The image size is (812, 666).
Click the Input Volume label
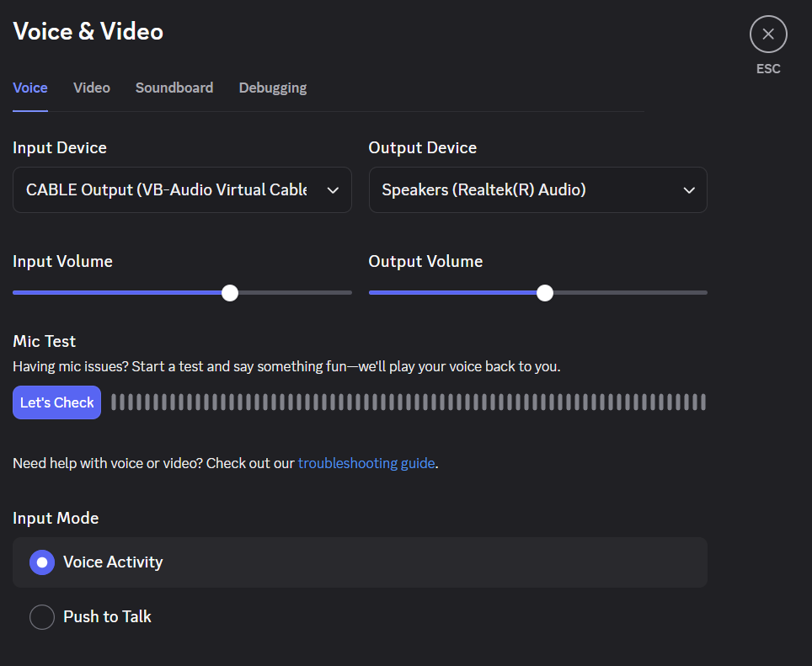tap(62, 261)
